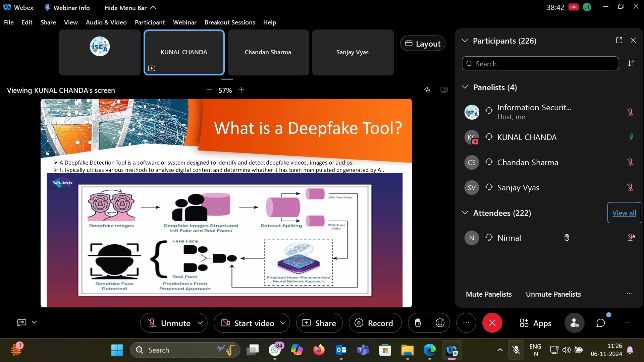The image size is (644, 362).
Task: Collapse the Attendees section
Action: (465, 213)
